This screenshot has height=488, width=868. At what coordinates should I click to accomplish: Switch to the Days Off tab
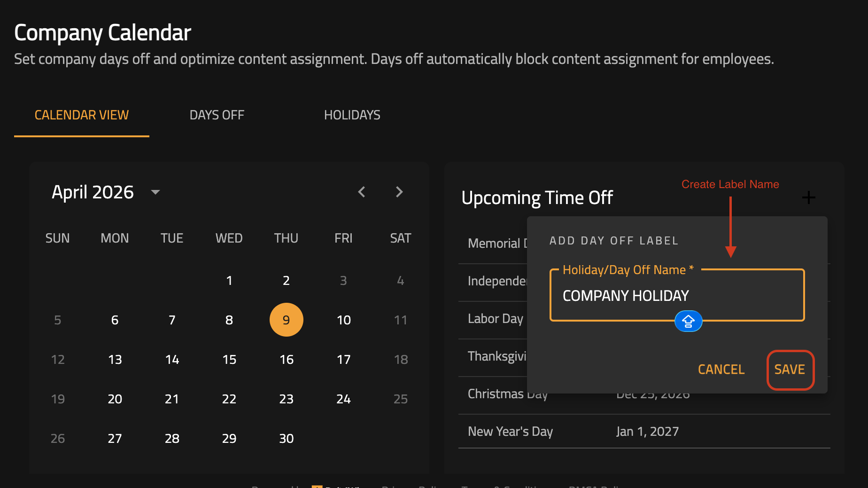217,115
